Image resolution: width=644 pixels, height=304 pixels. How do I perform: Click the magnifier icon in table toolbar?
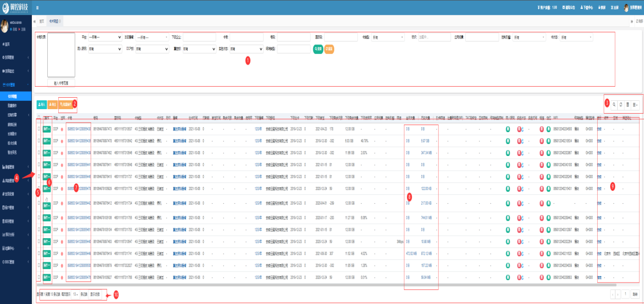pyautogui.click(x=614, y=105)
